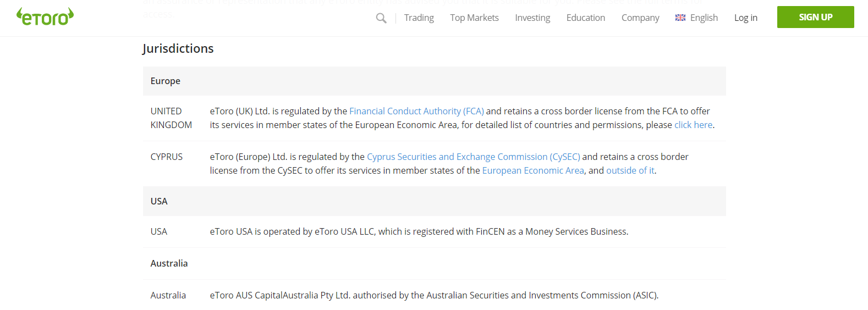Open the English language selector

(x=704, y=18)
